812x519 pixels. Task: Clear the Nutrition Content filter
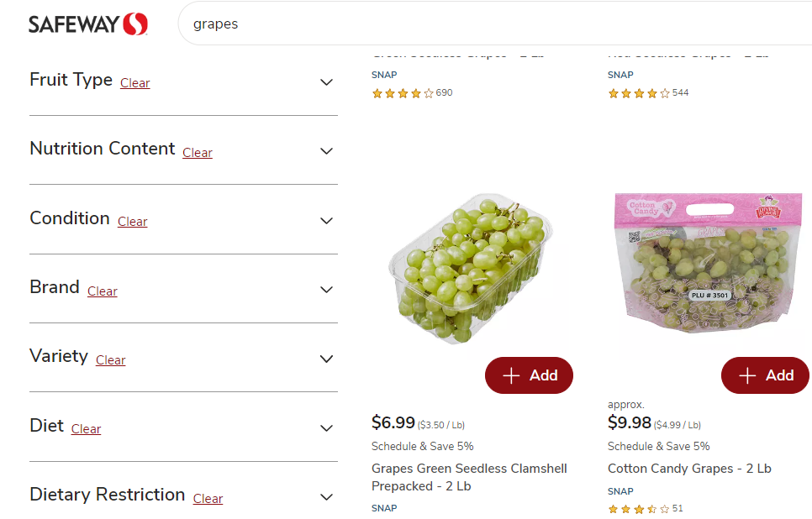click(x=198, y=153)
